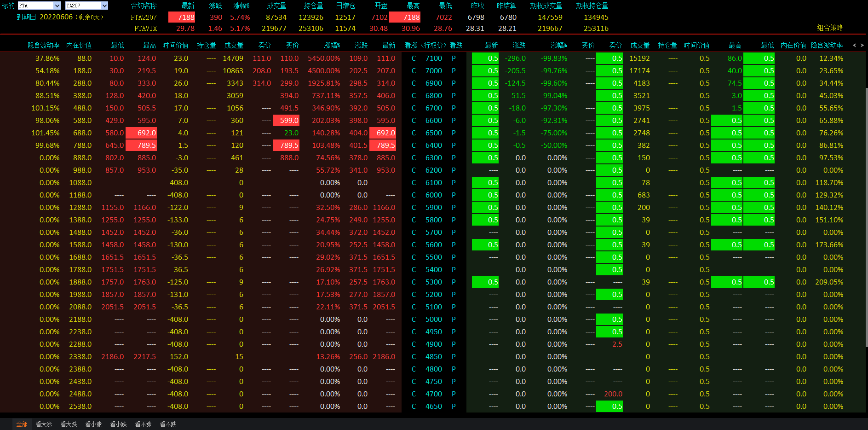Click call volume 14709
868x430 pixels.
coord(233,58)
